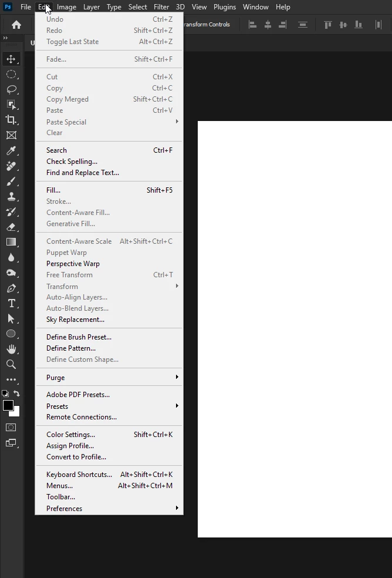392x578 pixels.
Task: Choose Check Spelling from Edit menu
Action: coord(109,162)
